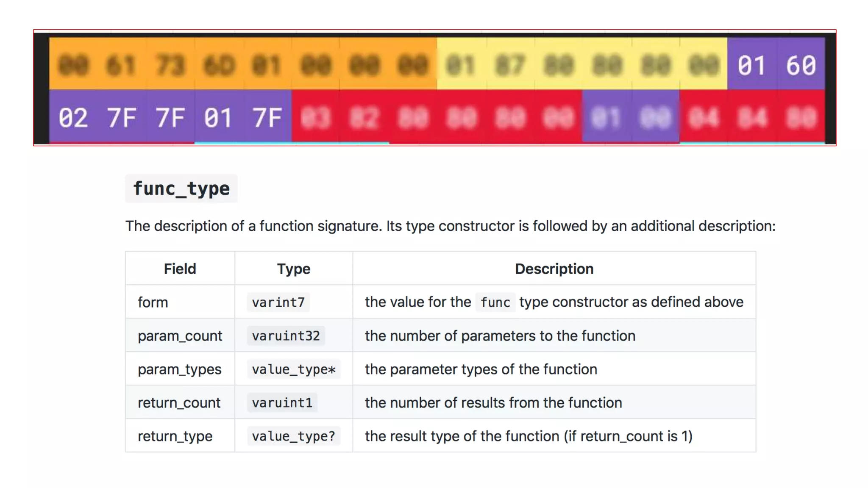
Task: Click the yellow 87 hex byte
Action: click(x=510, y=65)
